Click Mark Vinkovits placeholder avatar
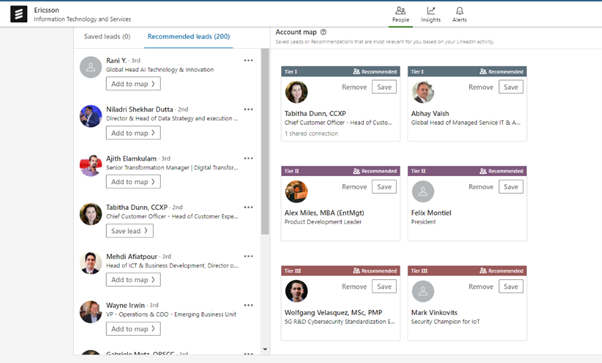 coord(423,291)
